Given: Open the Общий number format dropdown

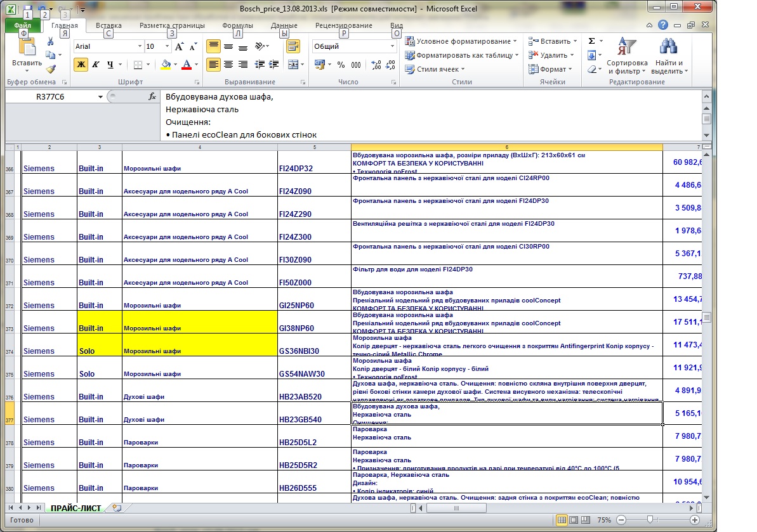Looking at the screenshot, I should 392,46.
